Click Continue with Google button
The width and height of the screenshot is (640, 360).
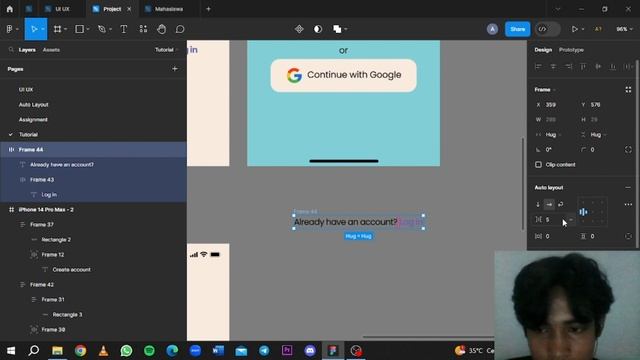[344, 75]
